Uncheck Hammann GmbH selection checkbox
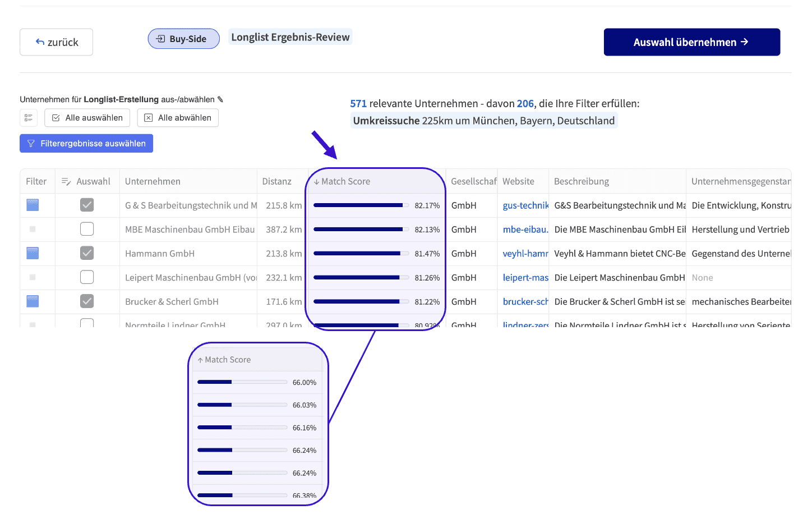Image resolution: width=812 pixels, height=523 pixels. click(x=87, y=253)
